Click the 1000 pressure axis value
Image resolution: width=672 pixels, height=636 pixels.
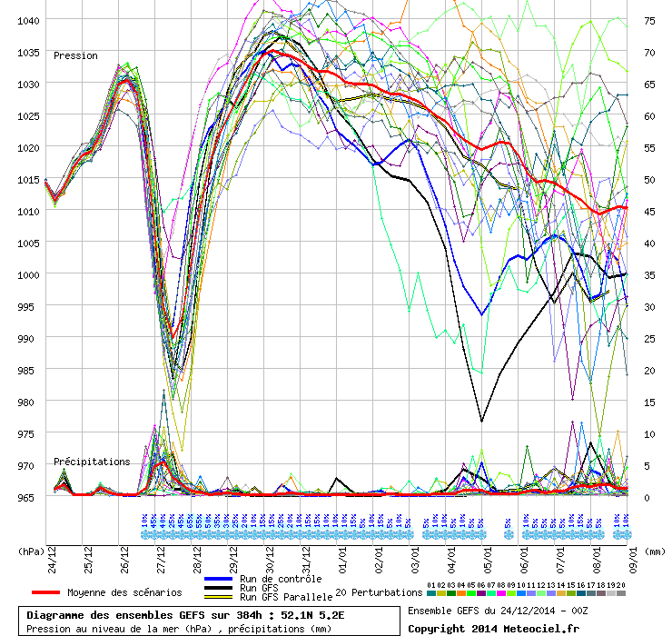[x=28, y=275]
